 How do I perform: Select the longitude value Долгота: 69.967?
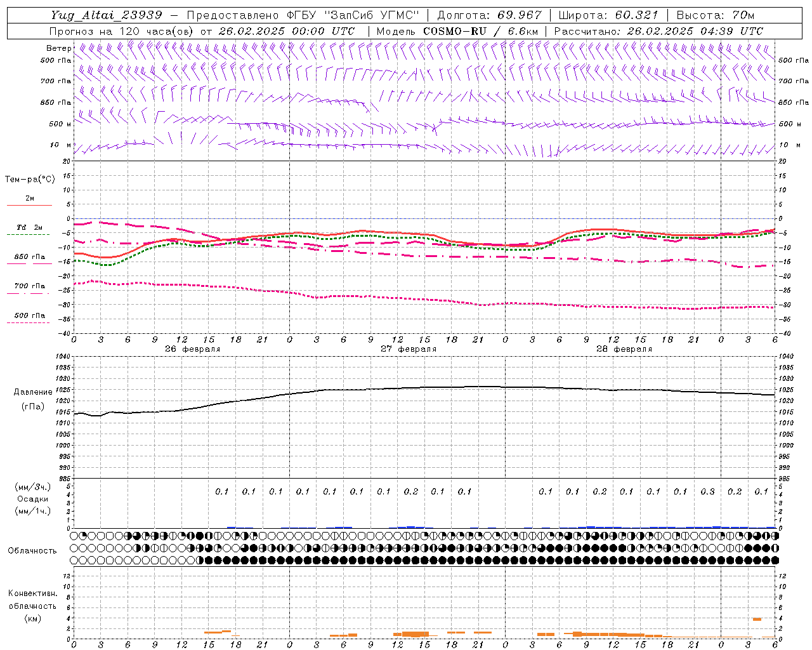490,15
